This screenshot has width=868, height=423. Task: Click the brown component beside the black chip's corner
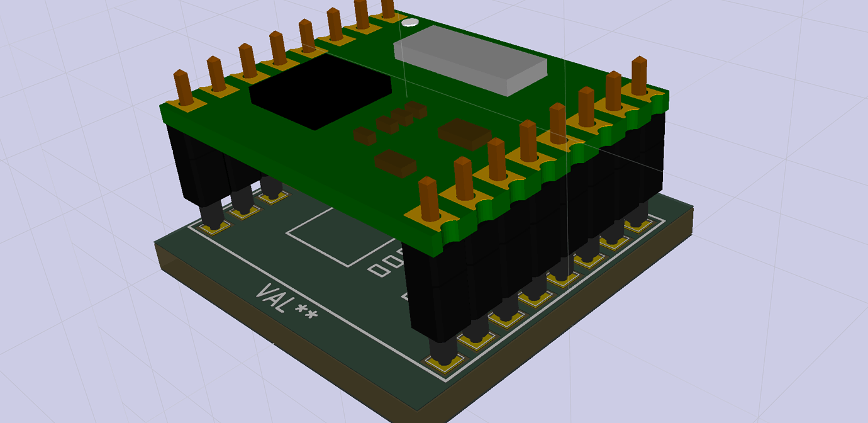[x=365, y=135]
